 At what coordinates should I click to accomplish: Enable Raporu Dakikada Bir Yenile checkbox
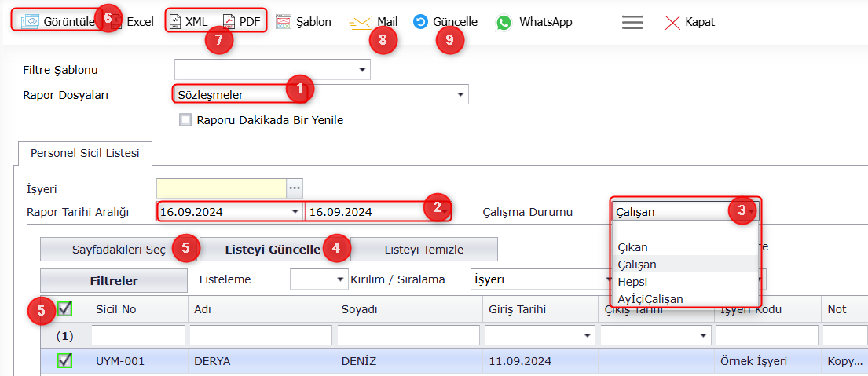(x=185, y=120)
